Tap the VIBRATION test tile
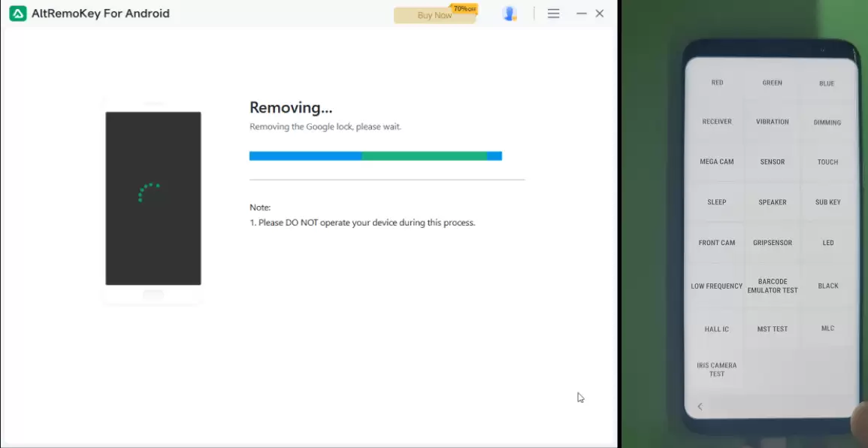Screen dimensions: 868x448 coord(773,122)
